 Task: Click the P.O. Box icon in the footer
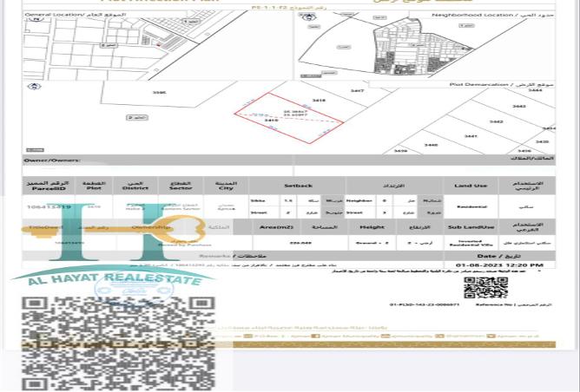click(x=248, y=336)
